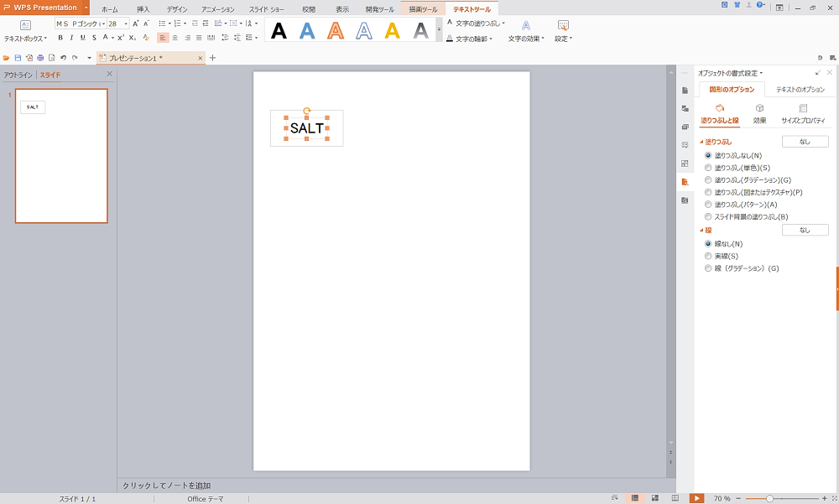Apply the orange outline WordArt style

tap(336, 31)
